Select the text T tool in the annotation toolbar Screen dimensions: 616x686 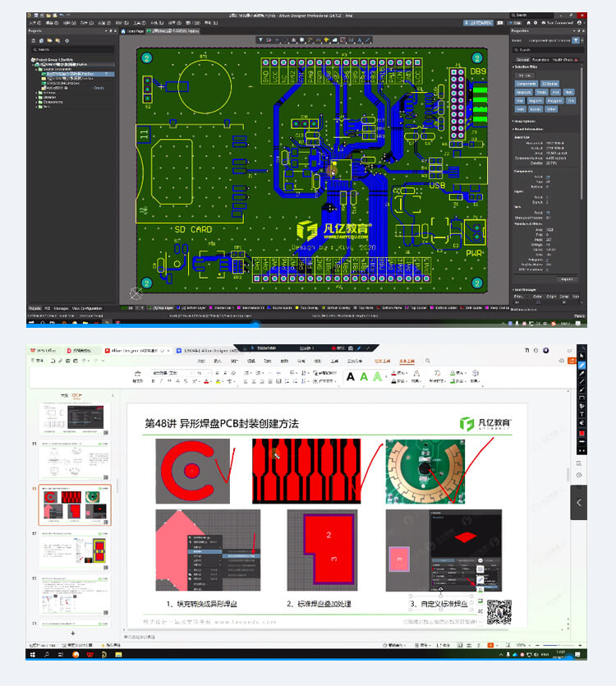pyautogui.click(x=582, y=414)
